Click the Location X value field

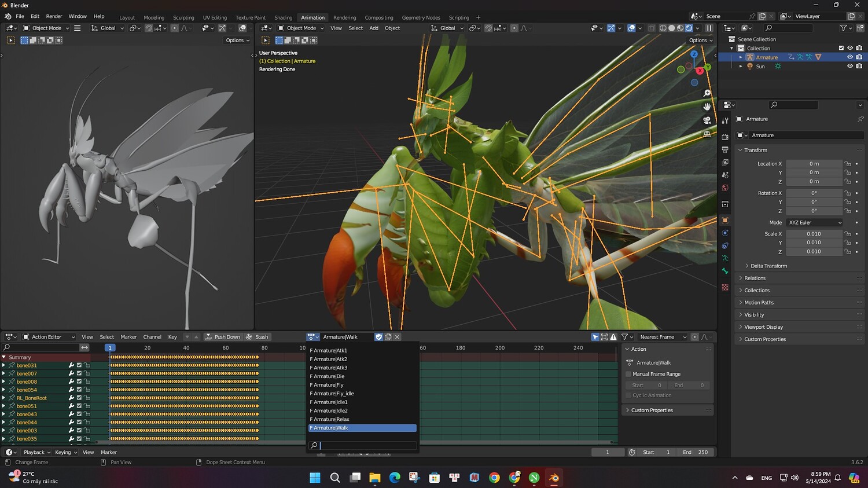coord(814,164)
